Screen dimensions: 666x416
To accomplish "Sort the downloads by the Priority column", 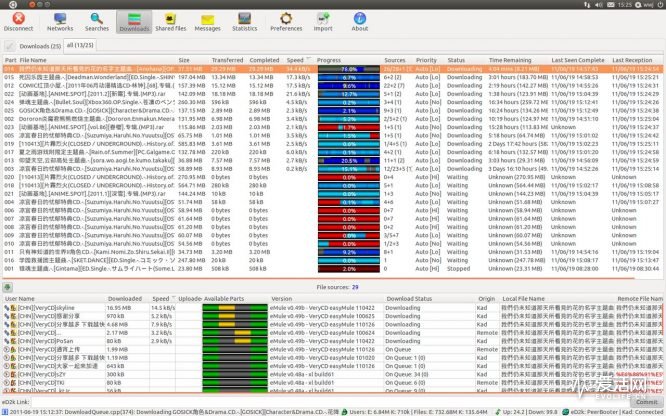I will tap(426, 60).
